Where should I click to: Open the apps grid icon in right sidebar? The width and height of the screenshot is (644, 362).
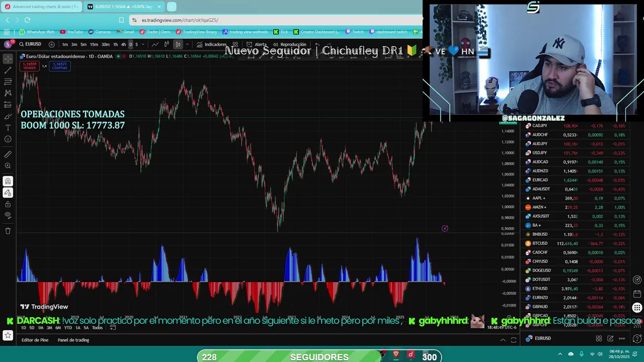pyautogui.click(x=637, y=308)
